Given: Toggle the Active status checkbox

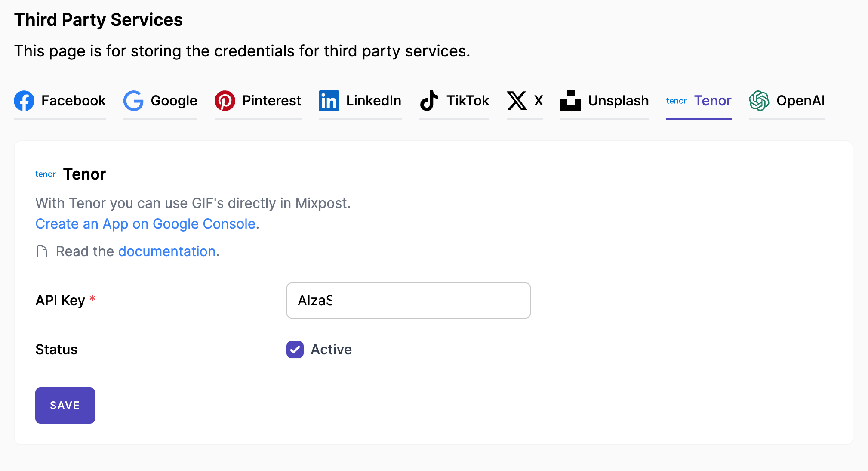Looking at the screenshot, I should (295, 350).
